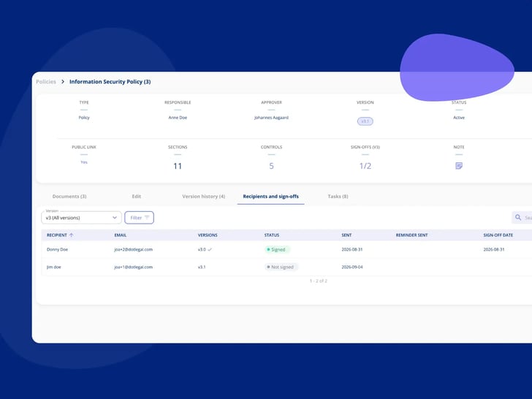
Task: Click the pagination text 1 - 2 of 2
Action: coord(319,281)
